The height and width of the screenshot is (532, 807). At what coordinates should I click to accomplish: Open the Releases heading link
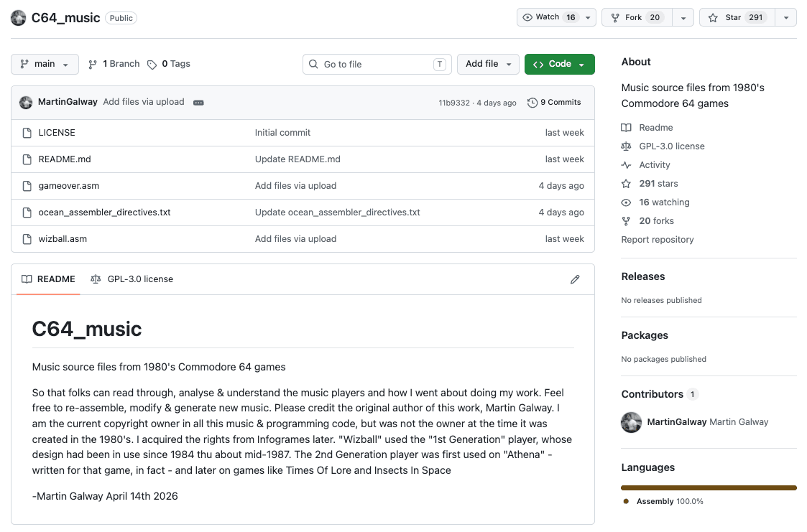(643, 276)
